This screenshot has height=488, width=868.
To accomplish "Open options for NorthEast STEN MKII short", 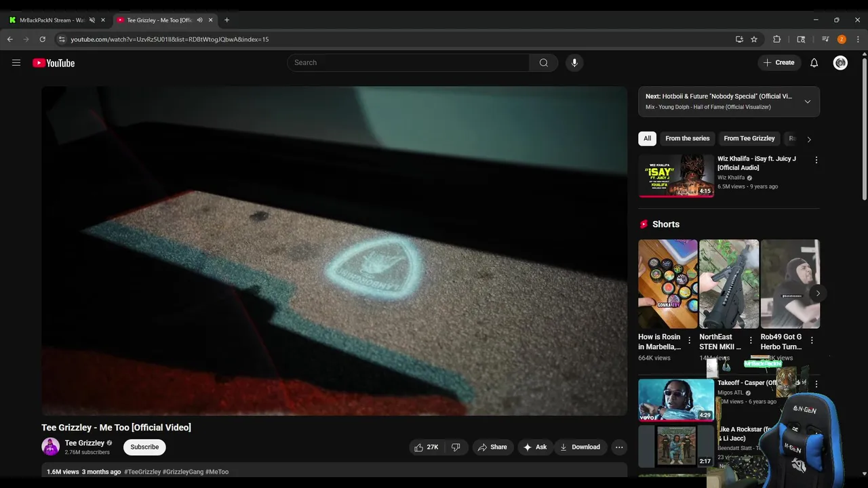I will 750,340.
